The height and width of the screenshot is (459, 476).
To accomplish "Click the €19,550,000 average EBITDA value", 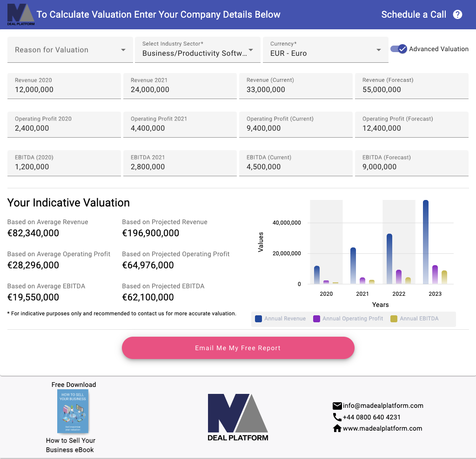I will (x=33, y=297).
